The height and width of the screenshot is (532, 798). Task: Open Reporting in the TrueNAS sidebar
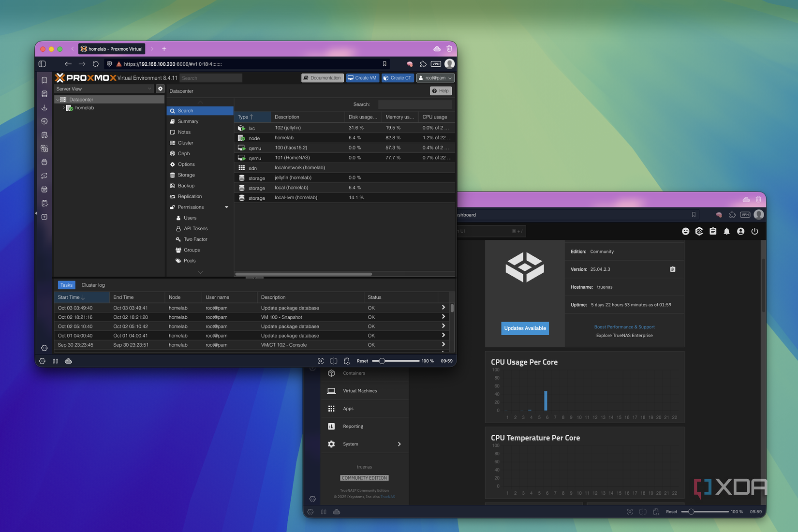tap(353, 426)
